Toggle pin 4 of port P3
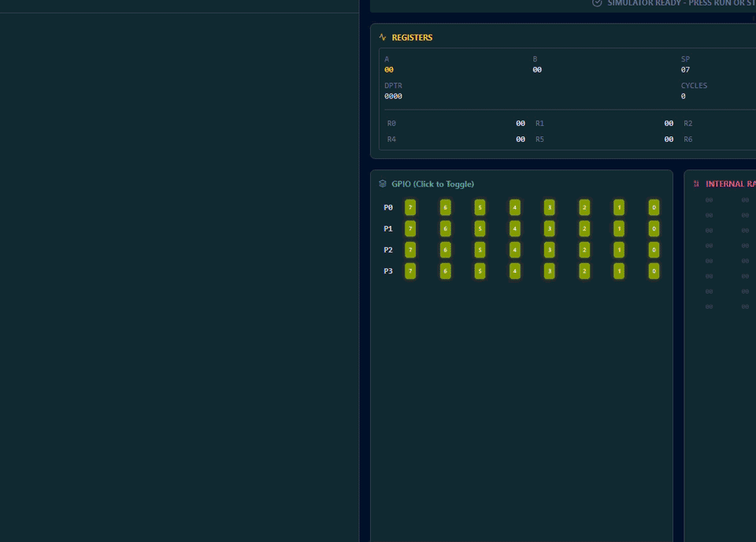The height and width of the screenshot is (542, 756). pos(514,270)
